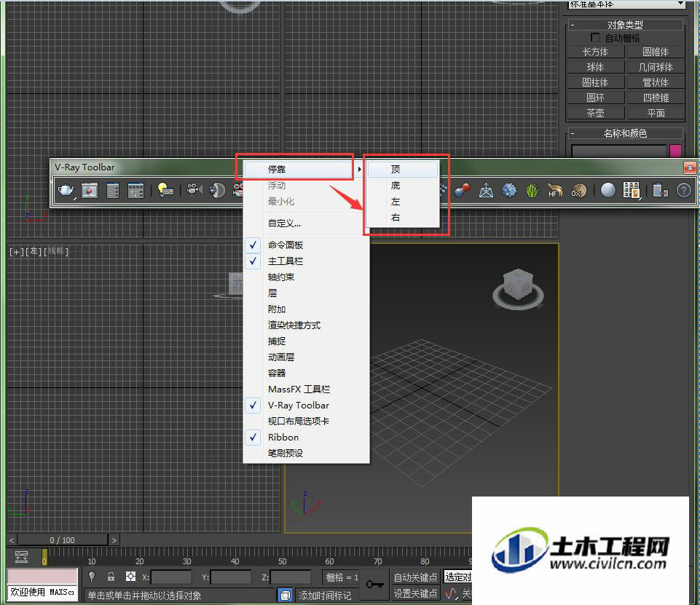Click the large key icon Set Keys button
700x605 pixels.
coord(374,585)
